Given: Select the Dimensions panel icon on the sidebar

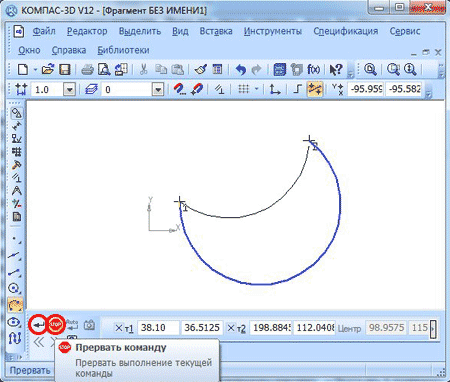Looking at the screenshot, I should click(16, 126).
